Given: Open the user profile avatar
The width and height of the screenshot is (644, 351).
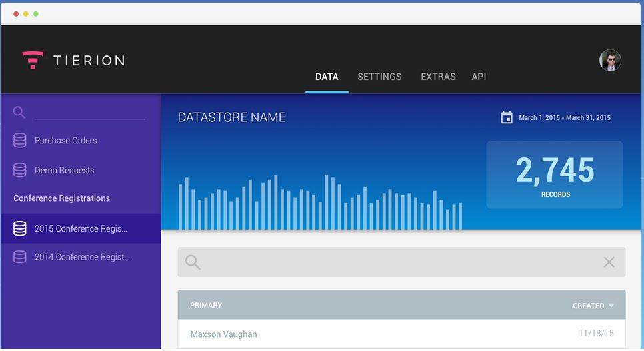Looking at the screenshot, I should [x=609, y=61].
